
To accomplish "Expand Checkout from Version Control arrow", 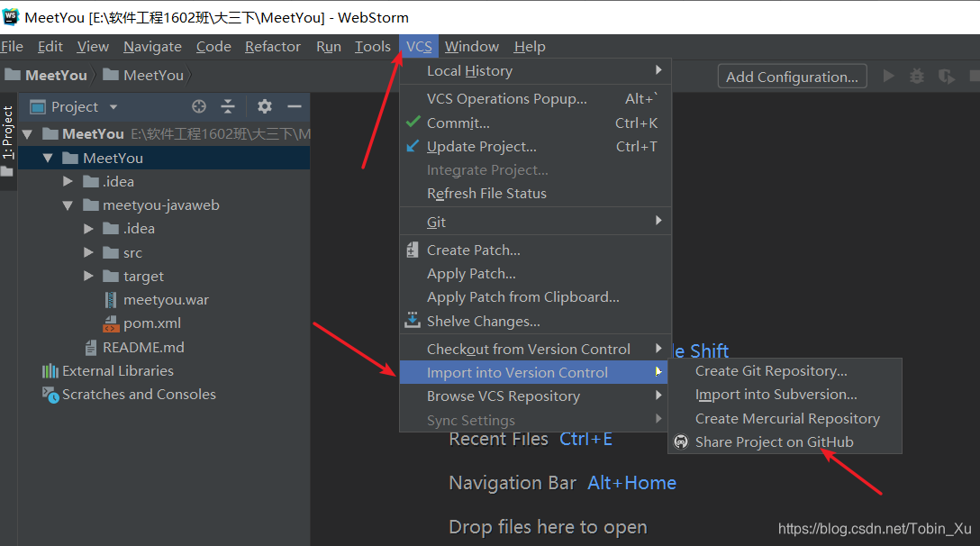I will 658,348.
